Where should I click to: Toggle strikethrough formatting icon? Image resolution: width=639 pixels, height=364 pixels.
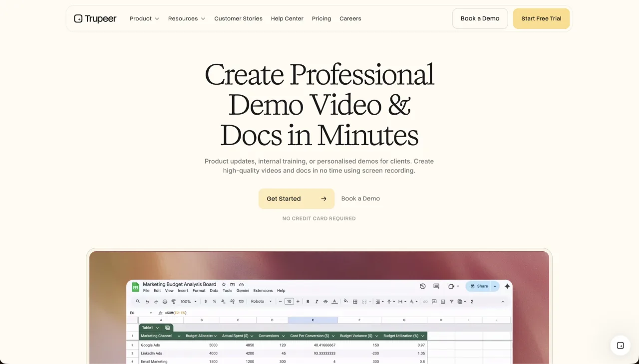325,302
